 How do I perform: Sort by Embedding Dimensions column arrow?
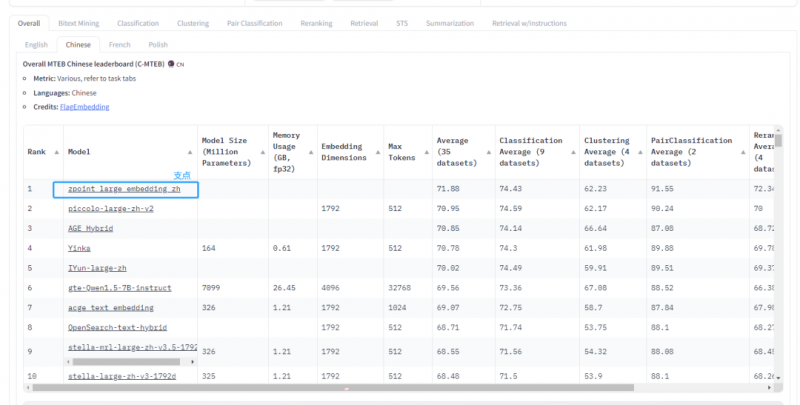[x=378, y=152]
